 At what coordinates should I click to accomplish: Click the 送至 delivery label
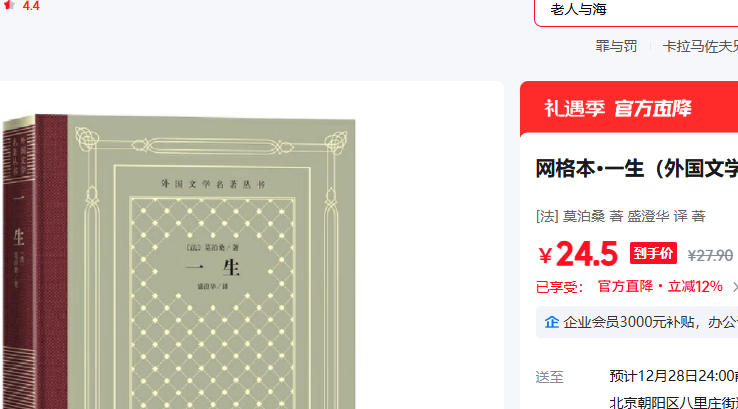click(549, 377)
